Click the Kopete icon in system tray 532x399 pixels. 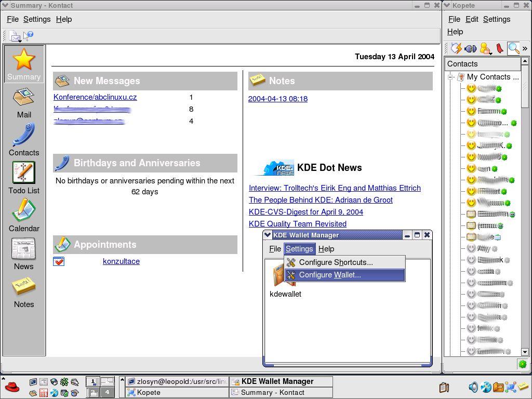click(511, 387)
